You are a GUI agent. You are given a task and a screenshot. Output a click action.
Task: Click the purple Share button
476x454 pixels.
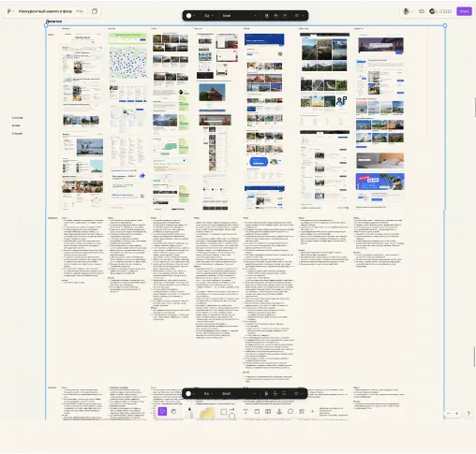[464, 11]
